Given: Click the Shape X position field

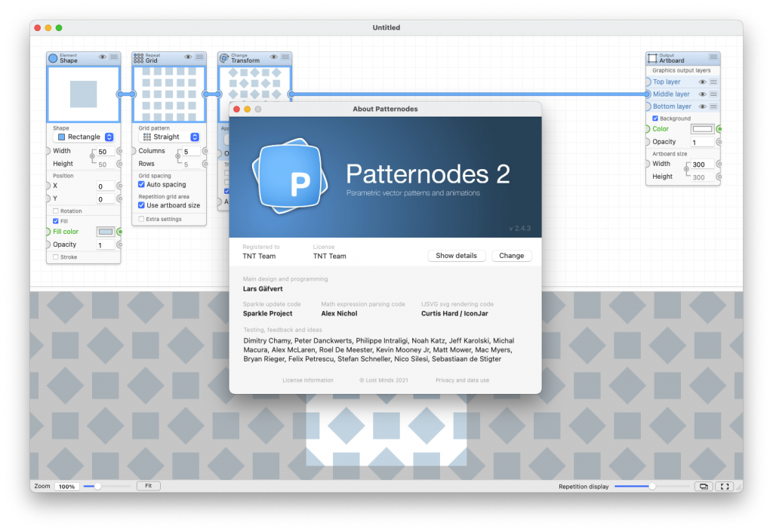Looking at the screenshot, I should pyautogui.click(x=106, y=186).
